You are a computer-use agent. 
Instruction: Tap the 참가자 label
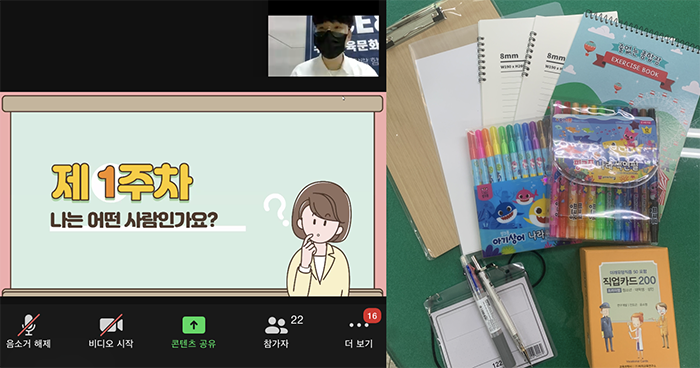coord(276,343)
